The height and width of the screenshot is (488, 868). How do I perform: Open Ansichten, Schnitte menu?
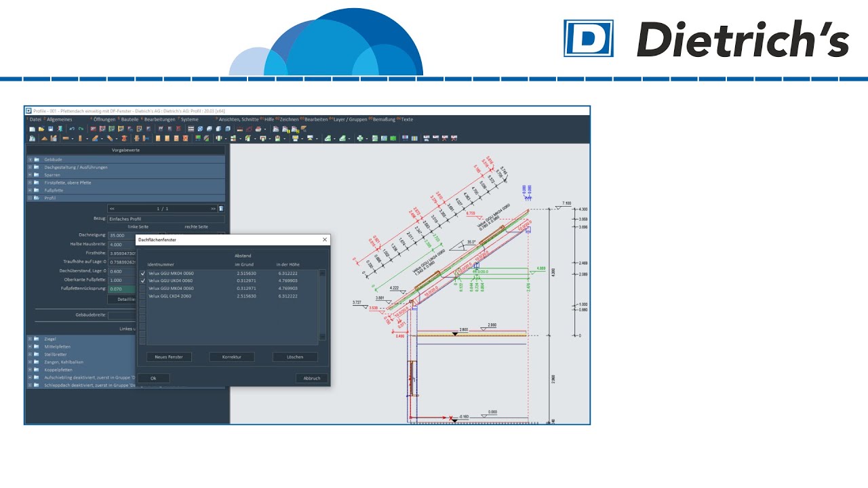(239, 119)
